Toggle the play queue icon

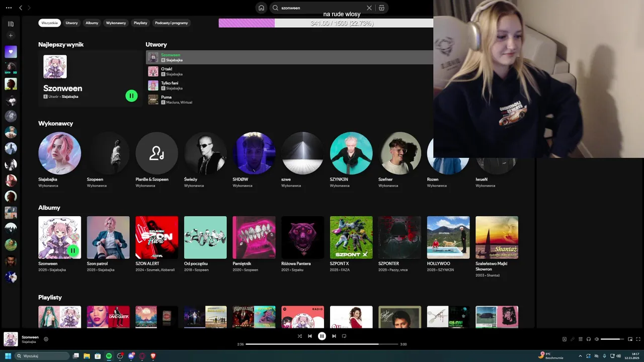pos(581,339)
